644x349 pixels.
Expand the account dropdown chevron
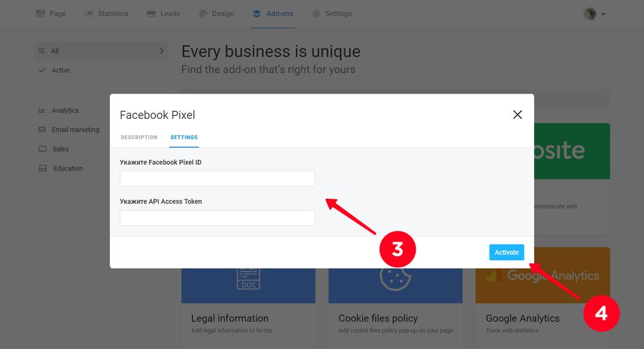coord(603,14)
